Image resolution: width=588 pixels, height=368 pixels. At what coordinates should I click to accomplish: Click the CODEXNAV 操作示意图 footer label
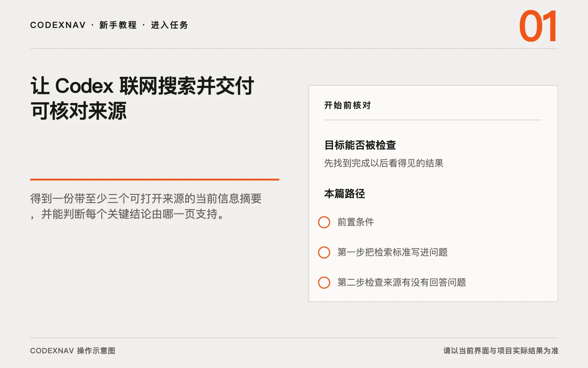(73, 351)
